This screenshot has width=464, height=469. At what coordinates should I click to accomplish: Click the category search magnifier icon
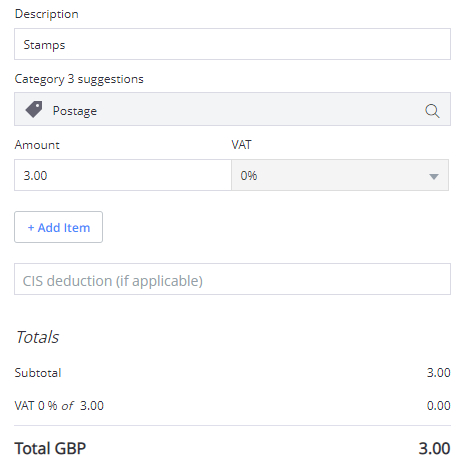(x=432, y=111)
